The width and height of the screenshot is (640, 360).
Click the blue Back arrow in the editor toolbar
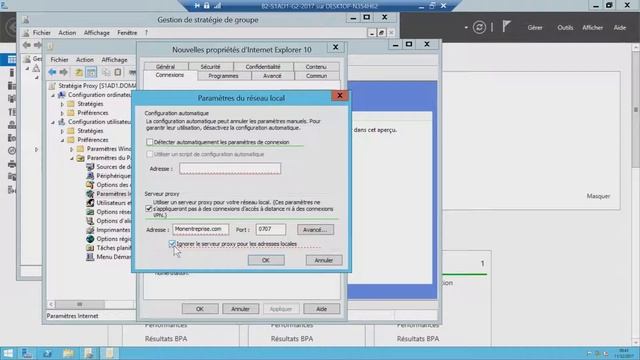click(52, 72)
